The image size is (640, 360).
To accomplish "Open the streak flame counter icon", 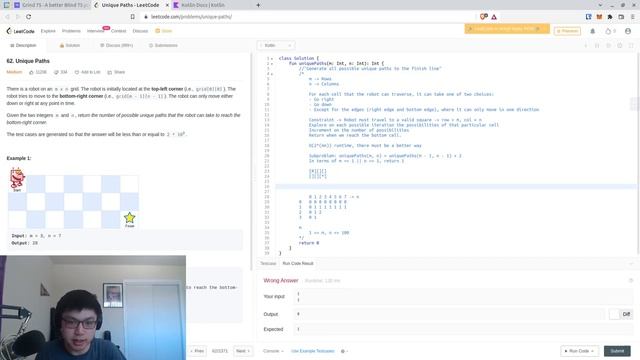I will click(610, 31).
